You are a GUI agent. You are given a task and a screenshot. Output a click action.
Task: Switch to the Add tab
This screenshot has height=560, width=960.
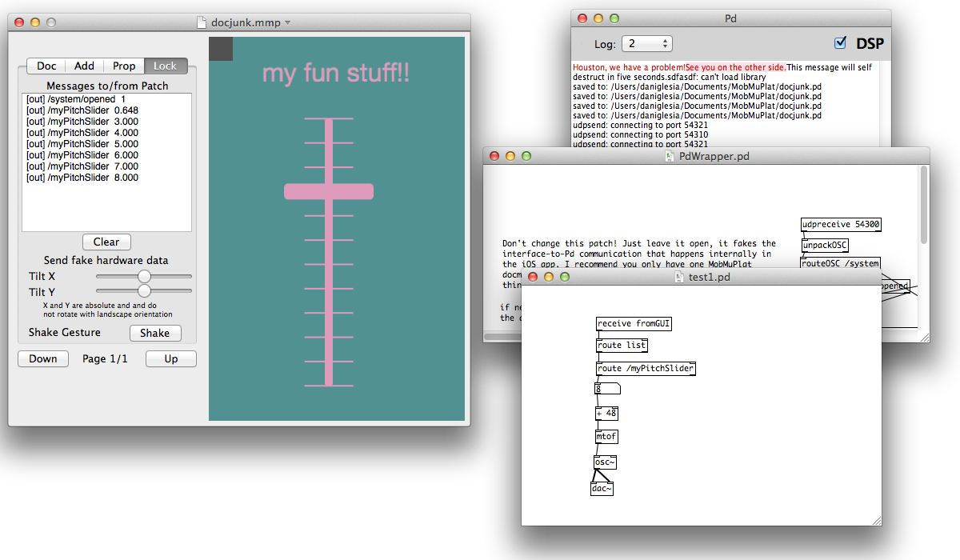(x=84, y=66)
